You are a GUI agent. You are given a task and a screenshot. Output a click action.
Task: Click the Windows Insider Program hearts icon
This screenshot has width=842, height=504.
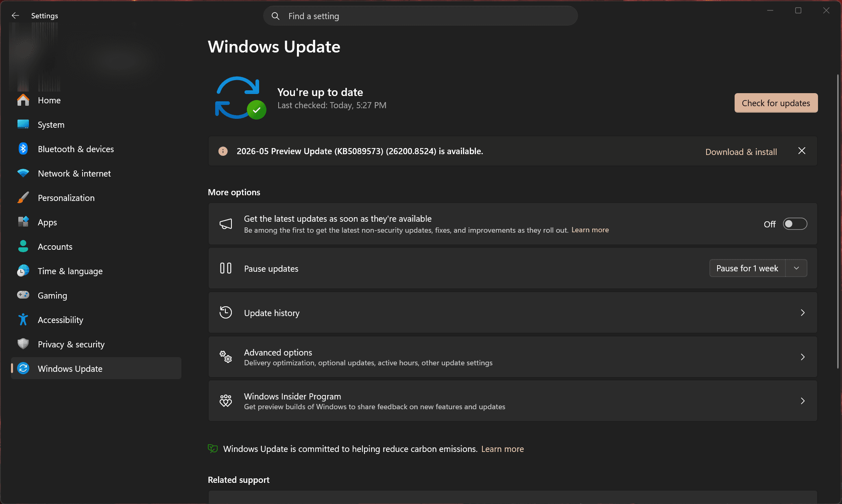click(226, 401)
